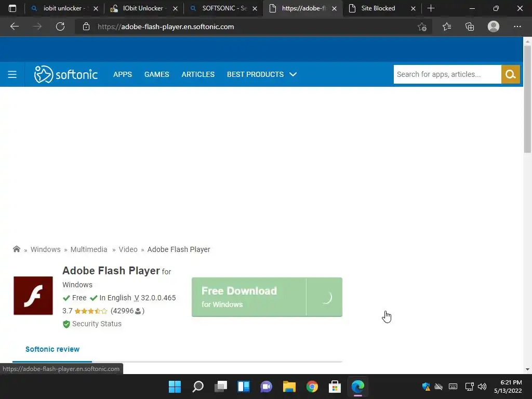Select the Softonic review tab

tap(52, 349)
